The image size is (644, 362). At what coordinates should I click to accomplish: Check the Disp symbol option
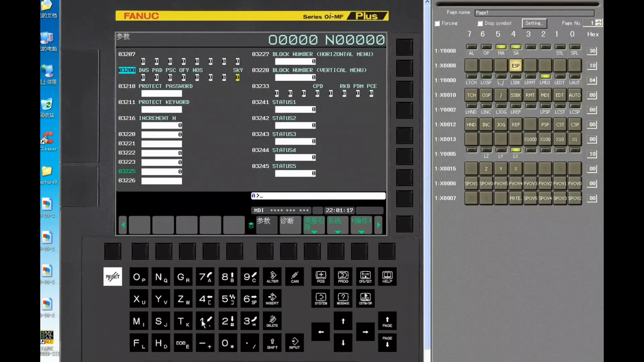pos(480,23)
